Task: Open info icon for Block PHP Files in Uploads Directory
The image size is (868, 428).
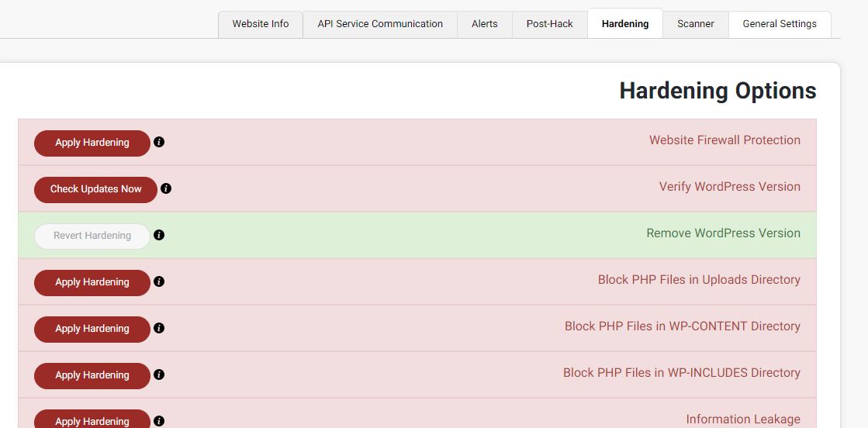Action: [x=159, y=281]
